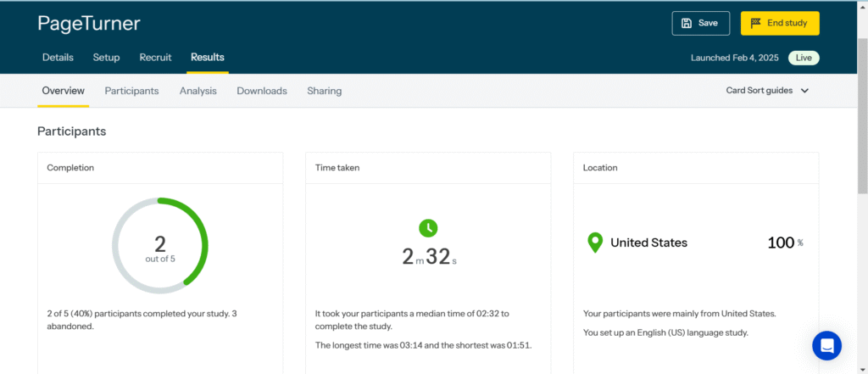This screenshot has width=868, height=374.
Task: Click 'Your participants were mainly from United States'
Action: tap(680, 314)
